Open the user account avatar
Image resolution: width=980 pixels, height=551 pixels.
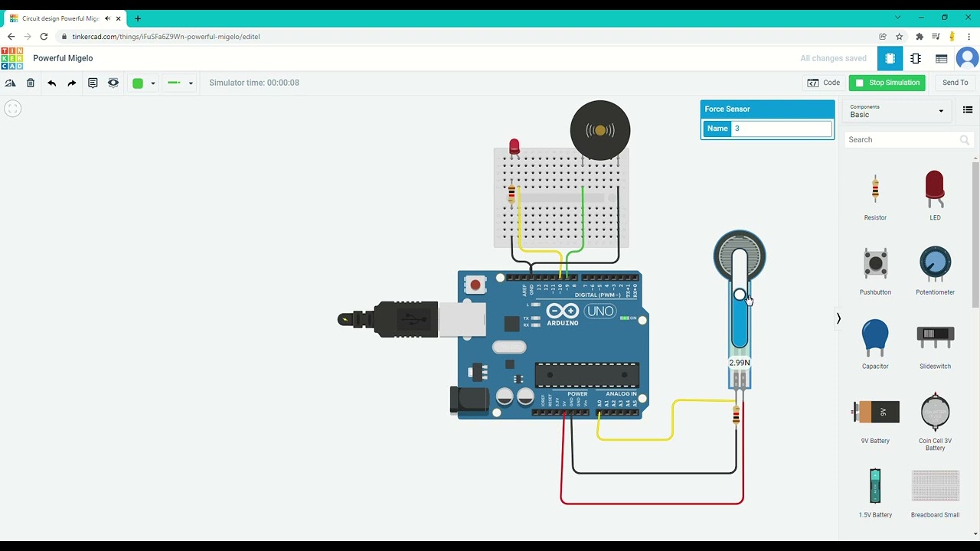pos(968,58)
